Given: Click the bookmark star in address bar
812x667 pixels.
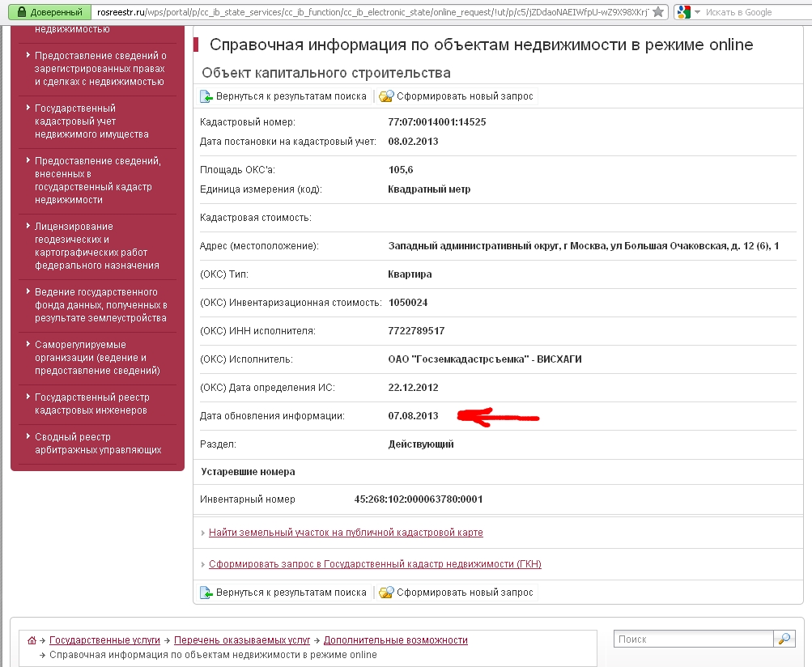Looking at the screenshot, I should 660,12.
